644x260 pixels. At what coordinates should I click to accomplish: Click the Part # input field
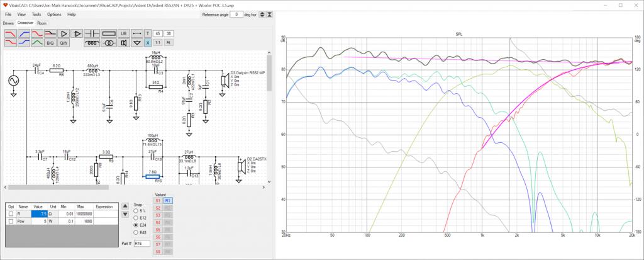(142, 244)
